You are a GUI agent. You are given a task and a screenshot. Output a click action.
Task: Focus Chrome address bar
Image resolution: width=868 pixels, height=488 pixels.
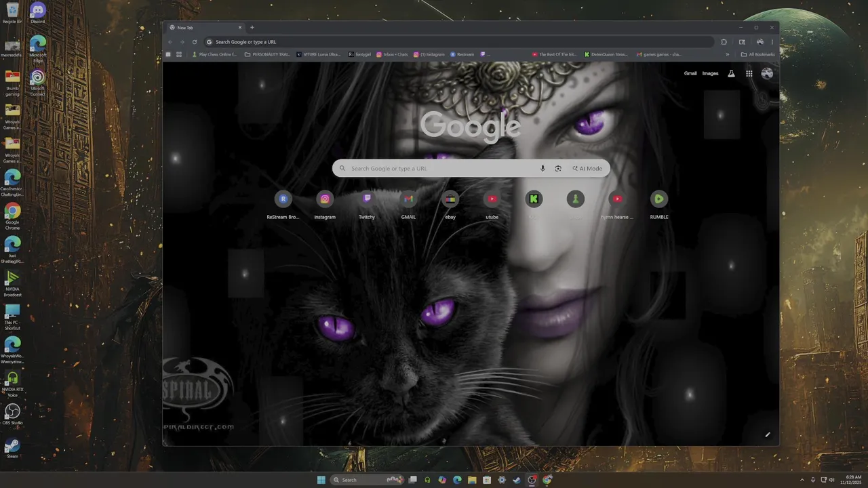(459, 42)
